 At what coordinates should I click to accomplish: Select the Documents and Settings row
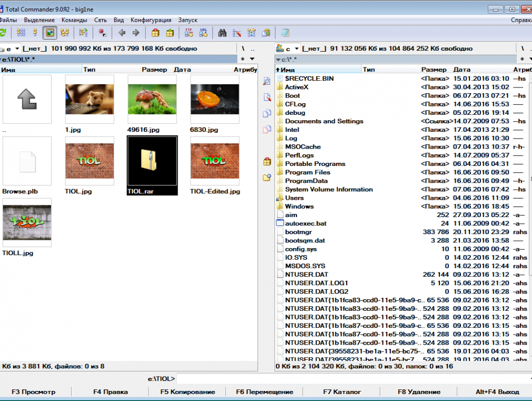pyautogui.click(x=402, y=121)
